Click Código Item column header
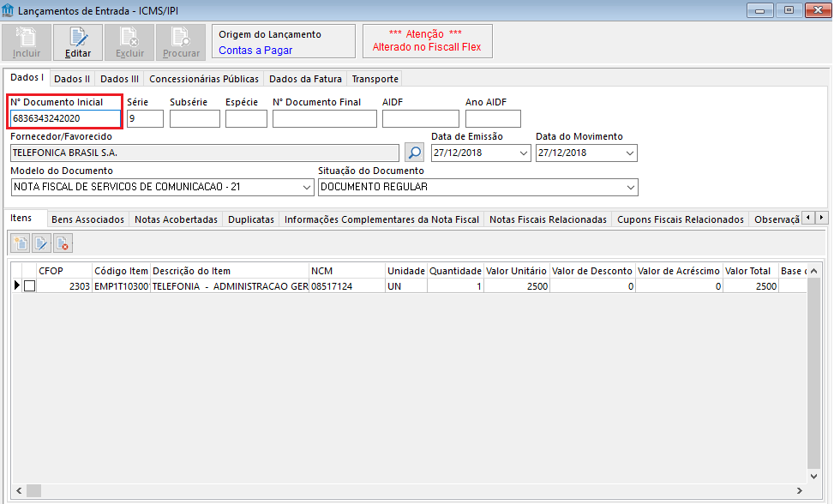 [x=121, y=271]
